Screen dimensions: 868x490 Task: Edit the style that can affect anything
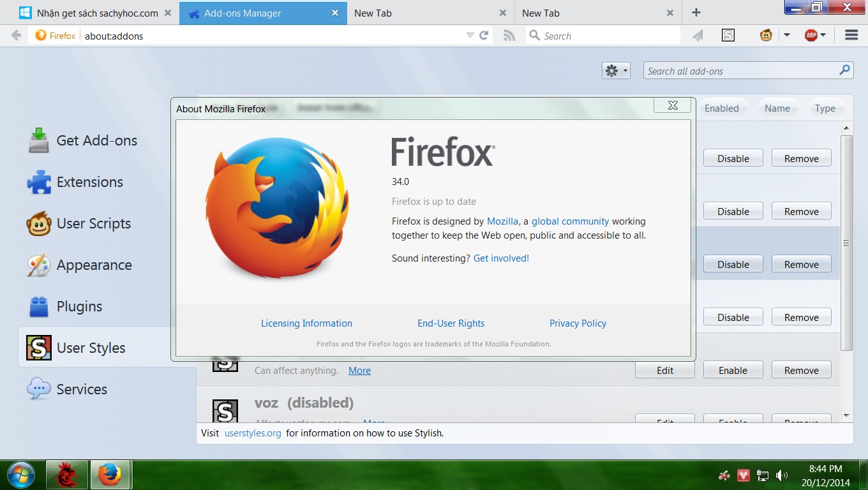[x=665, y=370]
